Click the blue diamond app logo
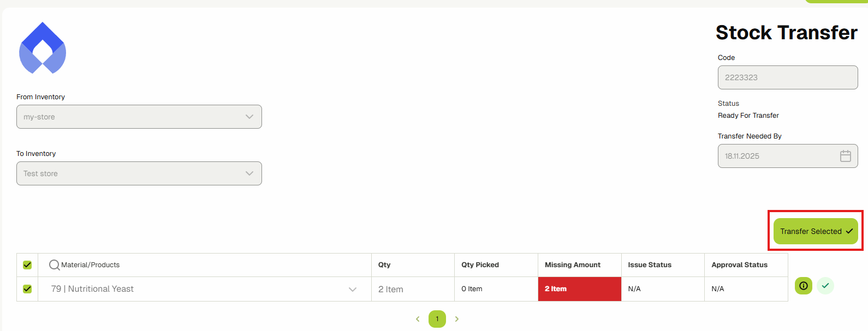The height and width of the screenshot is (331, 868). coord(43,48)
